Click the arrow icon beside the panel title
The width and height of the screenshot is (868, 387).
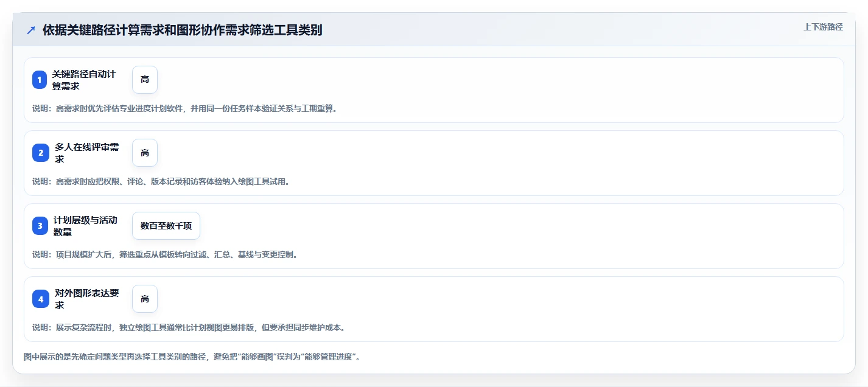tap(31, 30)
